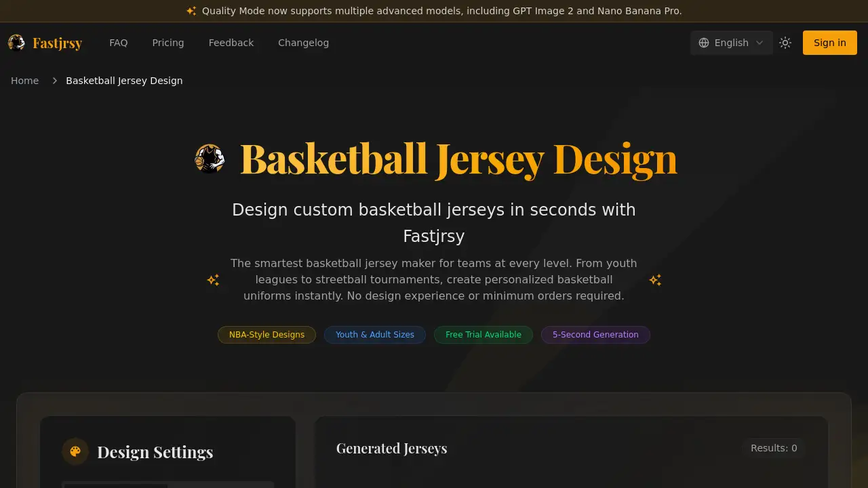This screenshot has height=488, width=868.
Task: Click the Youth & Adult Sizes badge
Action: point(375,335)
